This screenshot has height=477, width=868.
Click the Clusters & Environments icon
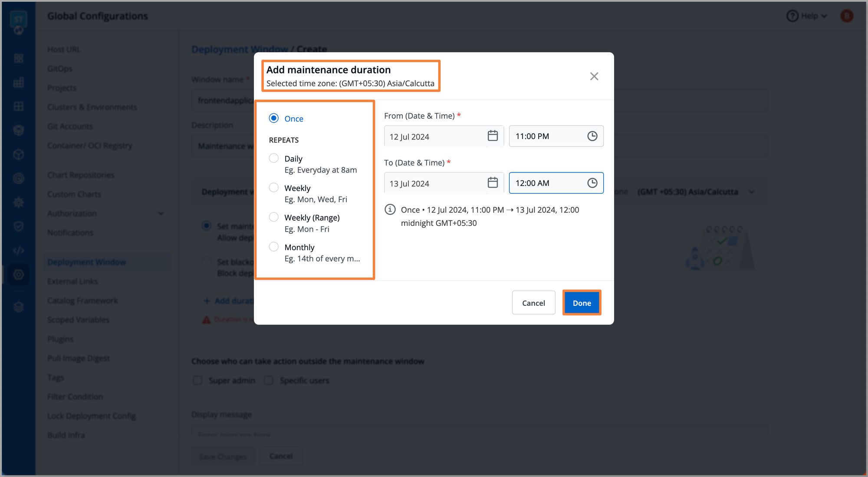click(x=92, y=107)
